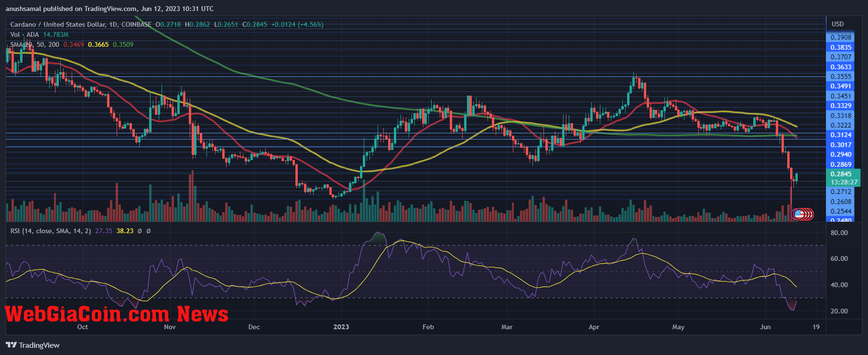868x355 pixels.
Task: Click the May label on time axis
Action: pyautogui.click(x=678, y=327)
